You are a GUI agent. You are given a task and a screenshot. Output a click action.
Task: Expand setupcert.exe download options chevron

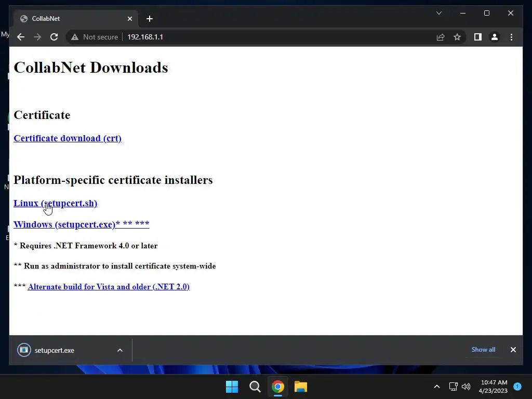(120, 350)
